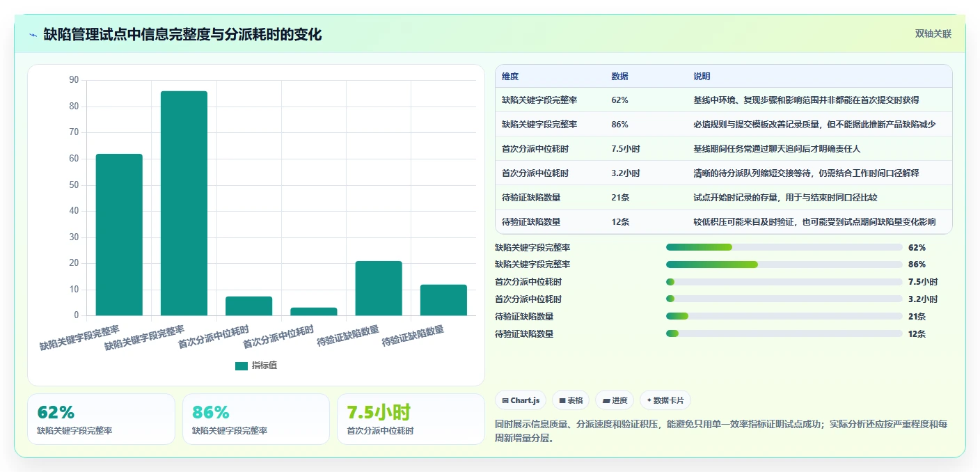
Task: Click the description starting 较低积压可能来自及时验证
Action: point(814,222)
